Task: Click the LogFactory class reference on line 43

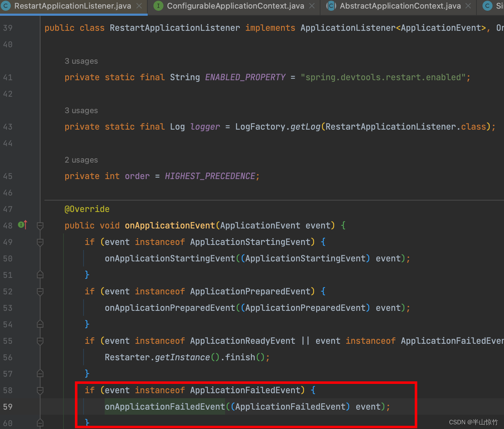Action: (x=260, y=127)
